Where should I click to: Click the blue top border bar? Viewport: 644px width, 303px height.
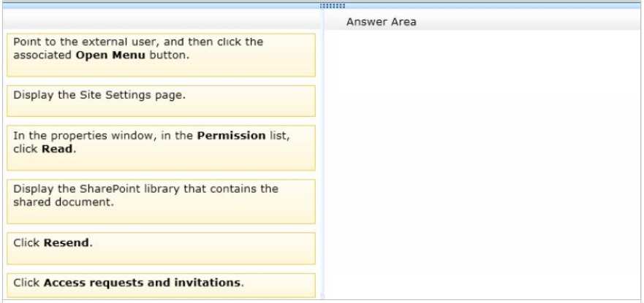pos(322,6)
